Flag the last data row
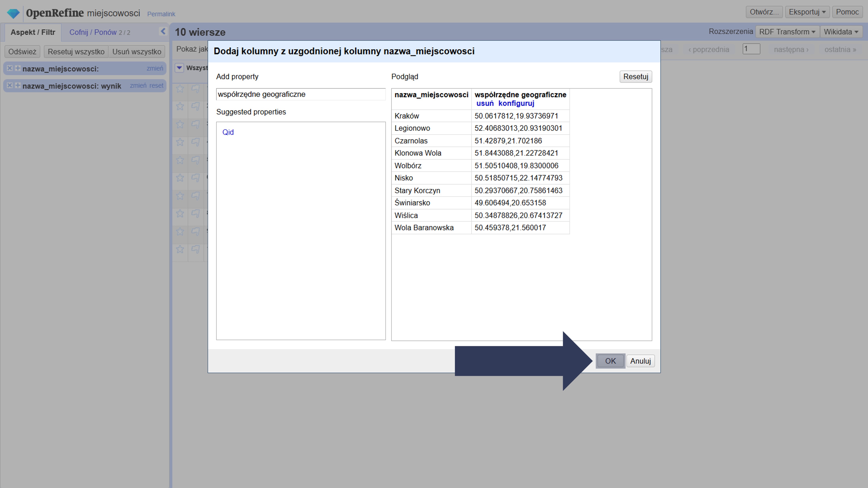This screenshot has width=868, height=488. (x=195, y=249)
